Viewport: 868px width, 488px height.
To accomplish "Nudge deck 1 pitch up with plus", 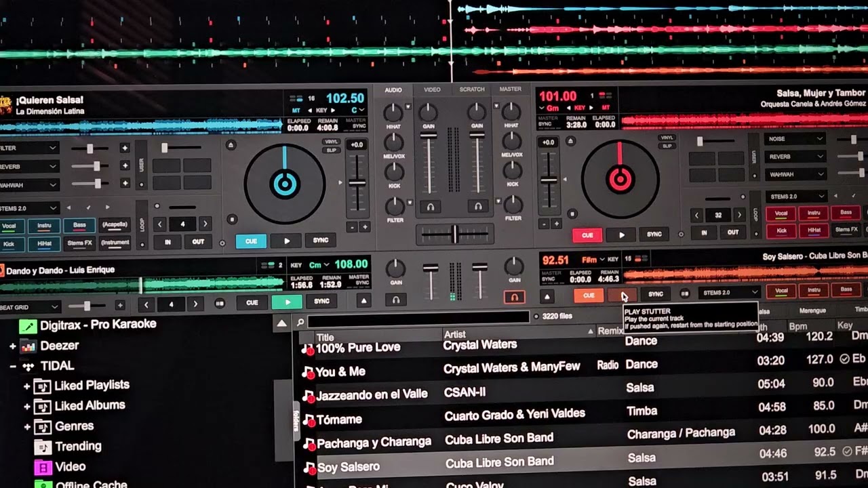I will coord(365,227).
